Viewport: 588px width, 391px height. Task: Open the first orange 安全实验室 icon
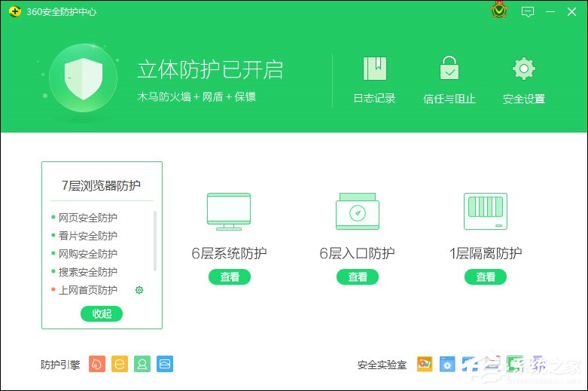click(425, 365)
